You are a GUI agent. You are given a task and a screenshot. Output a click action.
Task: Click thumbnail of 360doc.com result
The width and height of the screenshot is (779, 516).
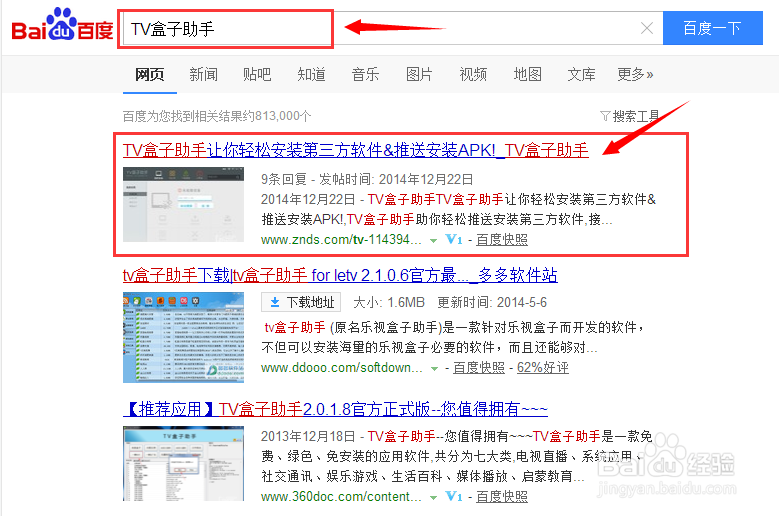(x=183, y=463)
